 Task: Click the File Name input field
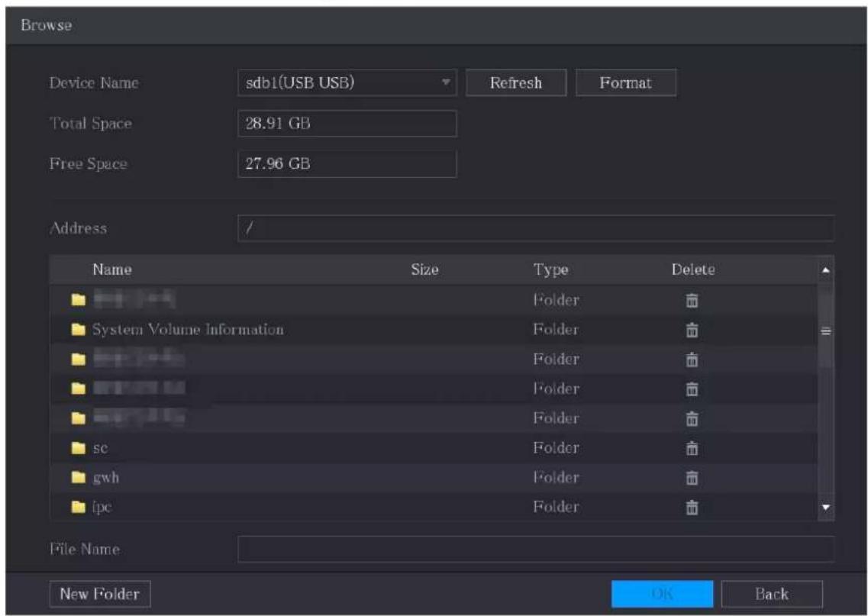coord(536,549)
